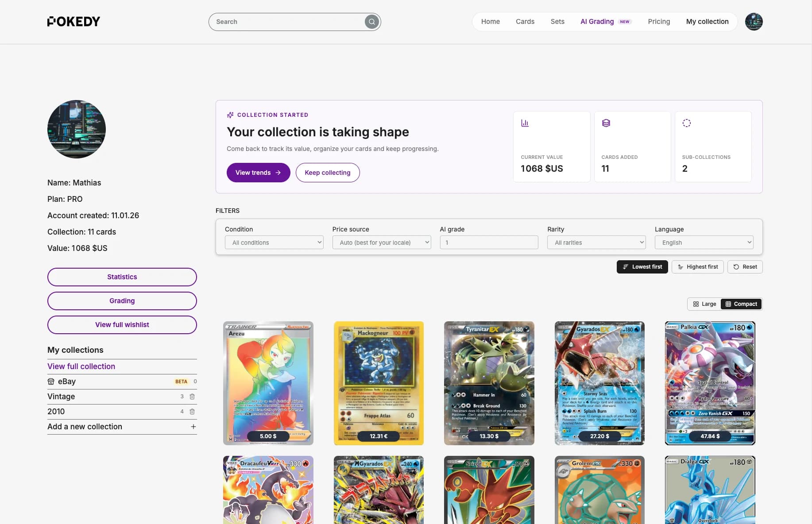Viewport: 812px width, 524px height.
Task: Sort cards by Lowest first
Action: (x=642, y=267)
